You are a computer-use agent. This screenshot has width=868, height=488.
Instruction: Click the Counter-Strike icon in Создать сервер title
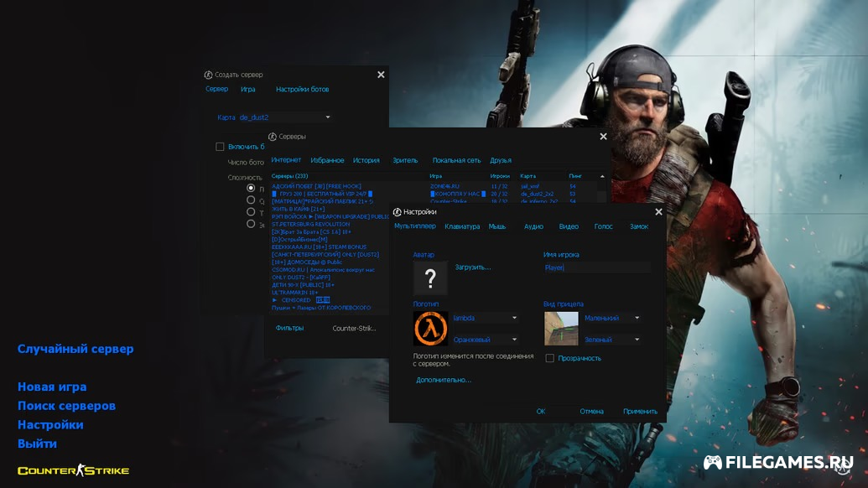[x=208, y=75]
